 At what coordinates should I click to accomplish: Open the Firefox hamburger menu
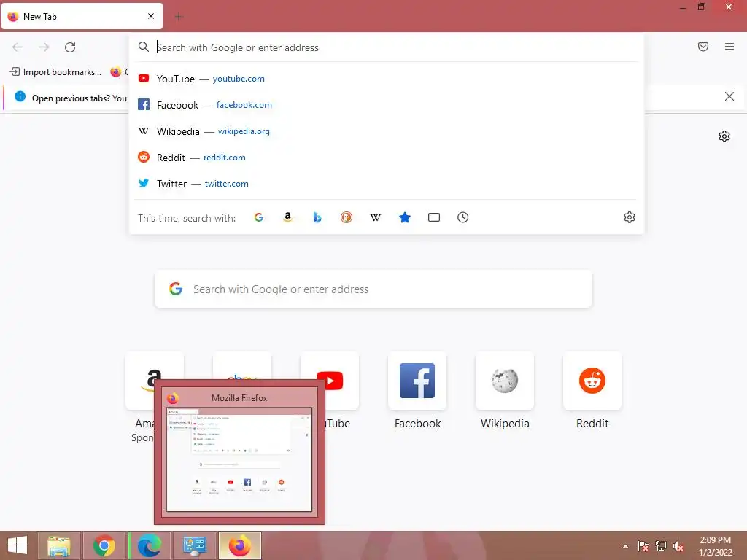click(x=729, y=47)
